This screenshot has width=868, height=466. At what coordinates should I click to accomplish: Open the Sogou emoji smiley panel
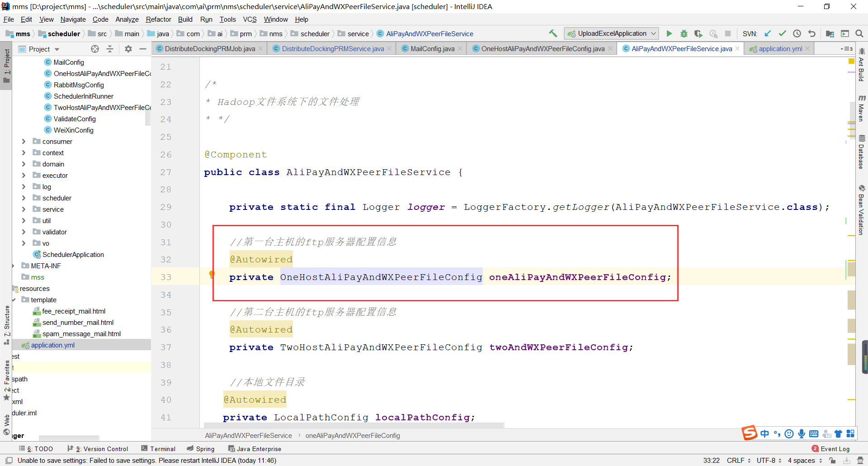point(789,434)
